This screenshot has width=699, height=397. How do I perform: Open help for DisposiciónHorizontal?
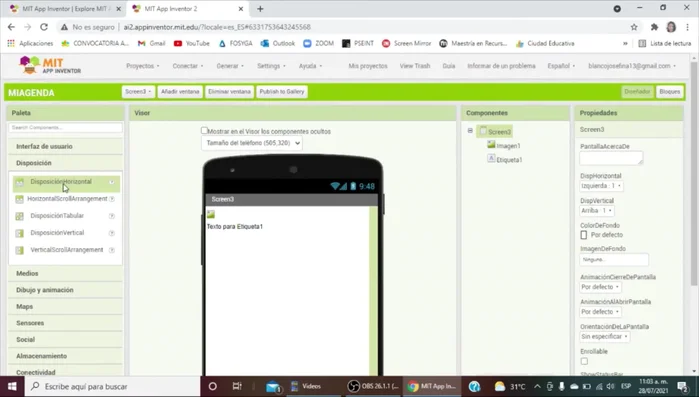(x=112, y=182)
